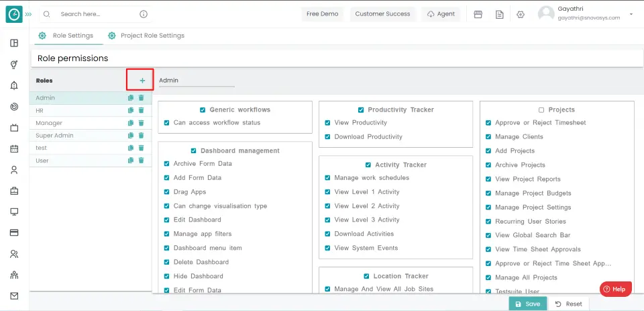
Task: Select the Super Admin role
Action: [x=55, y=136]
